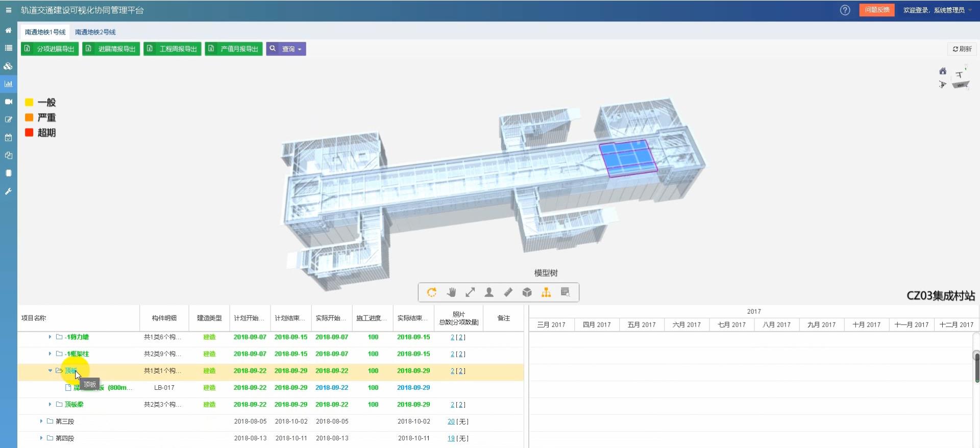Select the 顶板梁 folder name

[x=74, y=404]
